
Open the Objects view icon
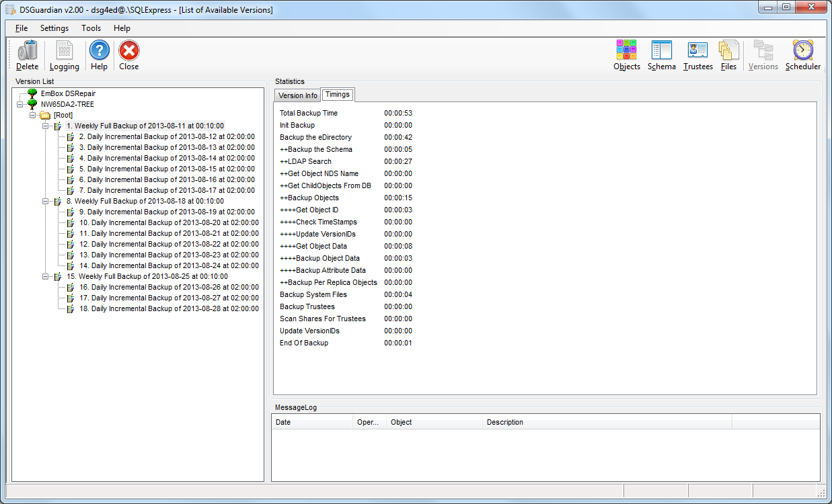pos(627,50)
